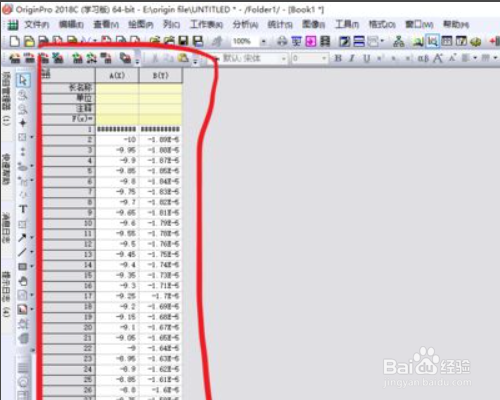Open the 查看 (View) menu
The image size is (500, 400).
106,24
